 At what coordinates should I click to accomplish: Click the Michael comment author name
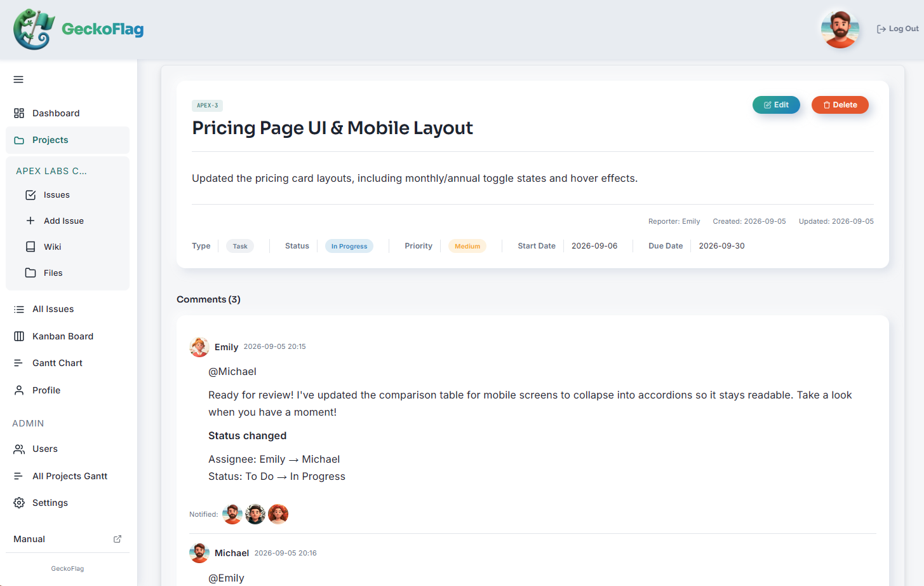pos(232,553)
